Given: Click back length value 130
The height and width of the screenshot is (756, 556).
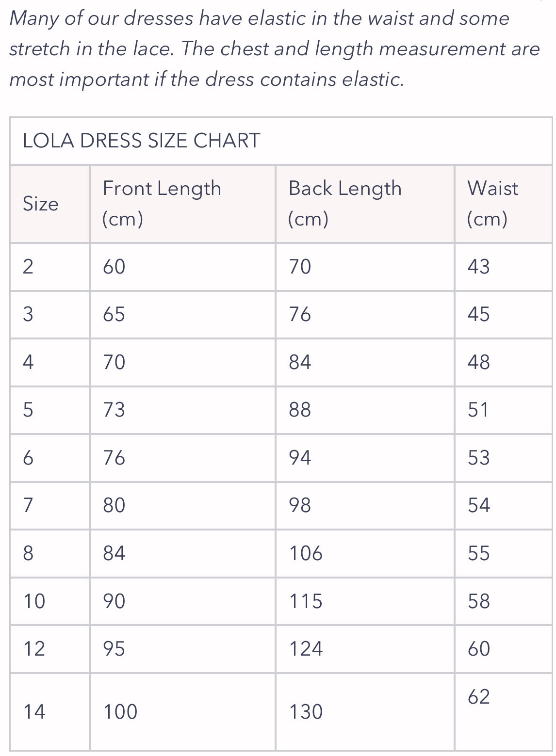Looking at the screenshot, I should (306, 712).
